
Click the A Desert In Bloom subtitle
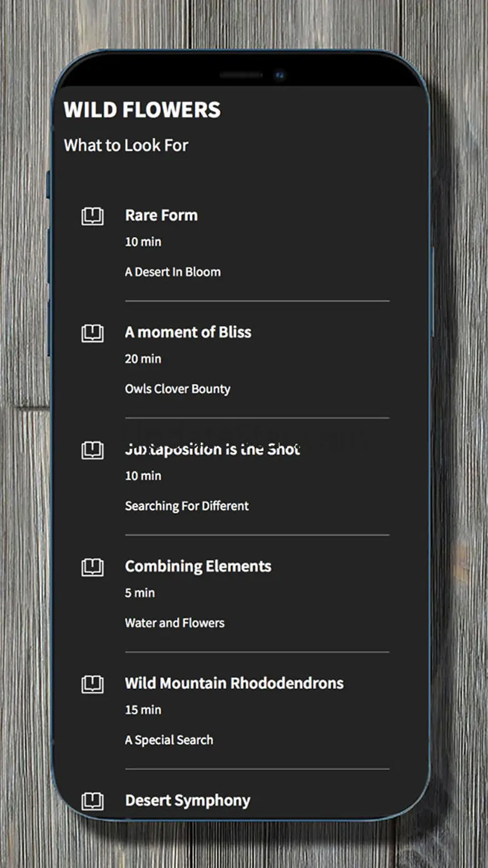173,272
